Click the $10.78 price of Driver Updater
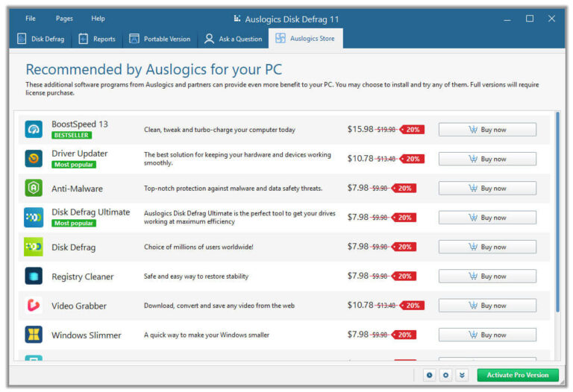 [x=360, y=159]
